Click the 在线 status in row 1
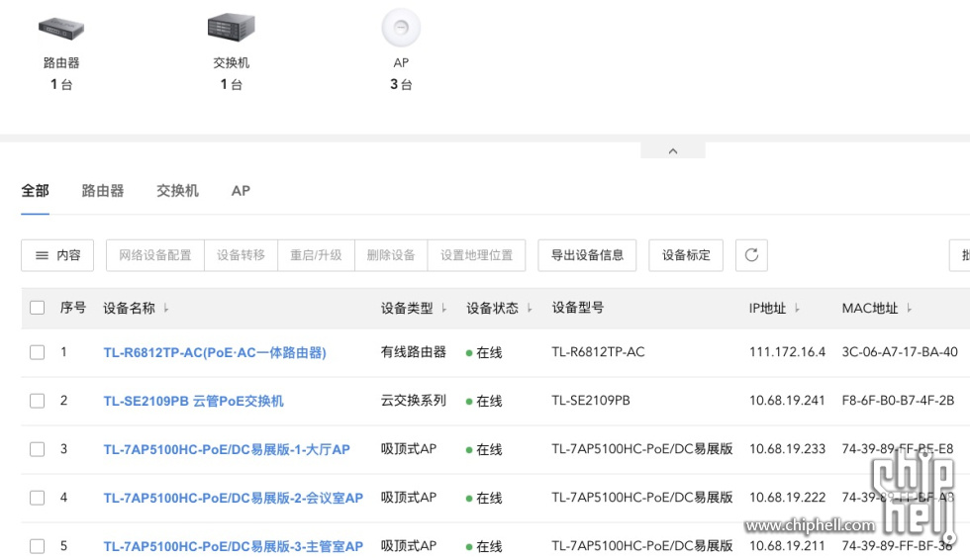 click(484, 353)
